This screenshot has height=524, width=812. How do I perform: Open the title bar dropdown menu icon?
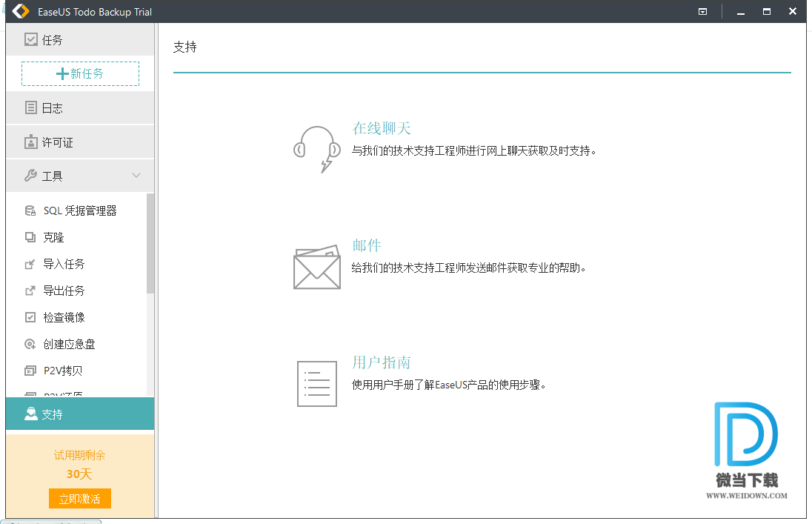pyautogui.click(x=703, y=11)
